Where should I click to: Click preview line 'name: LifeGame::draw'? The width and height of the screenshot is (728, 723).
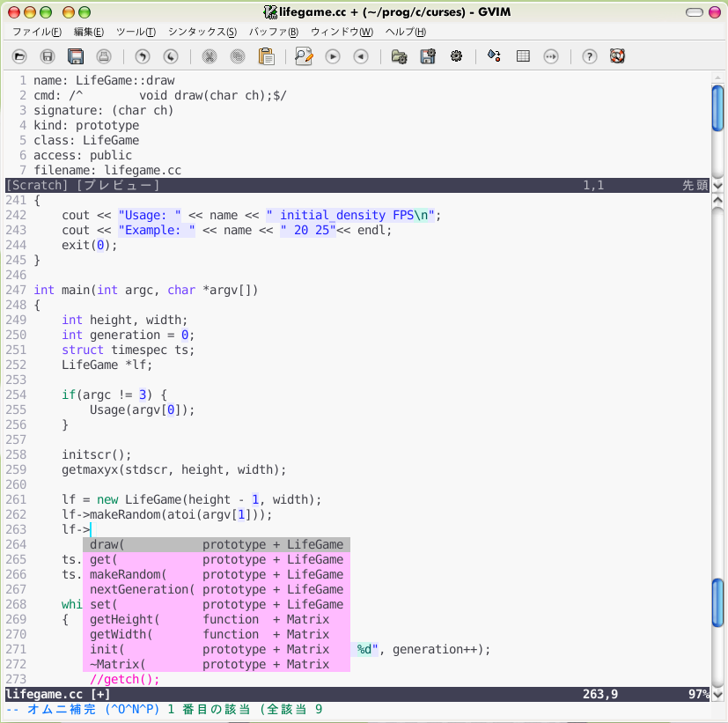(x=104, y=80)
